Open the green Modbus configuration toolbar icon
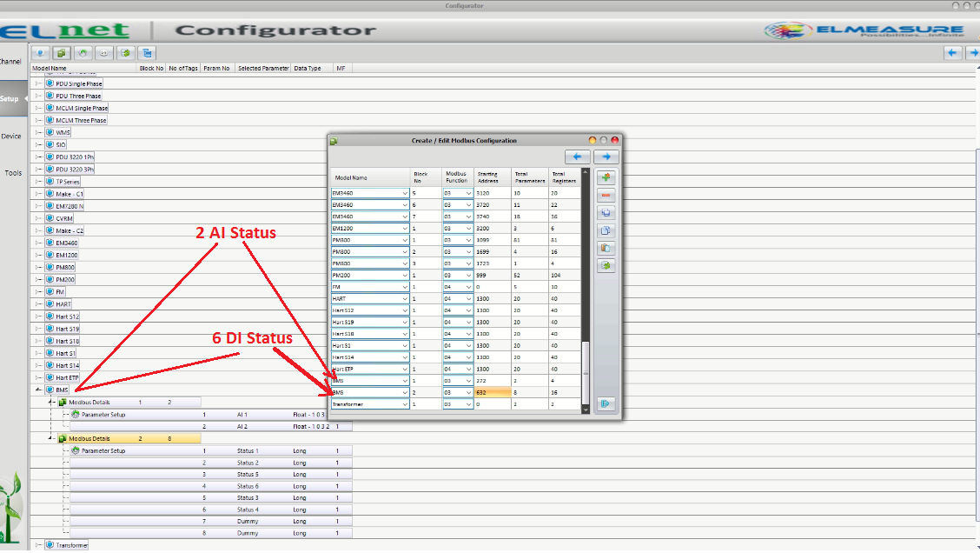This screenshot has height=553, width=980. 61,53
